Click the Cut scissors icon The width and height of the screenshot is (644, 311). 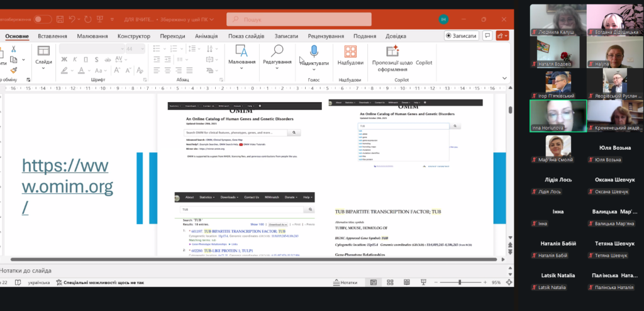(x=14, y=49)
